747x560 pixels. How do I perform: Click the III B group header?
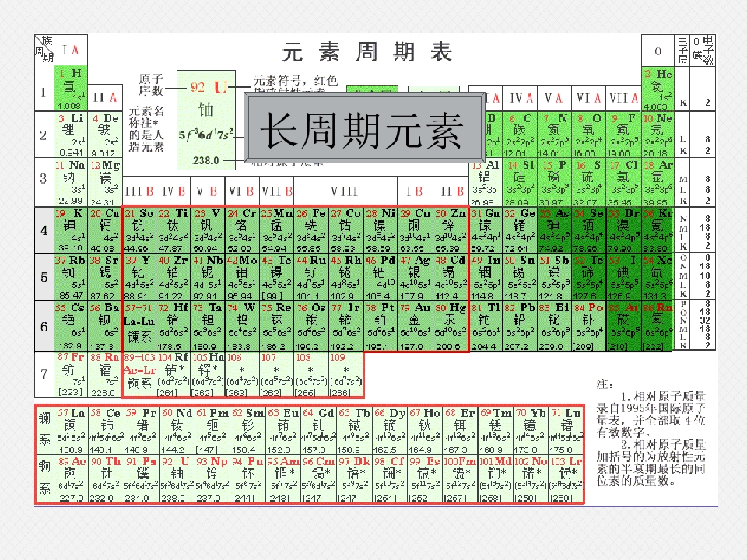click(x=139, y=191)
